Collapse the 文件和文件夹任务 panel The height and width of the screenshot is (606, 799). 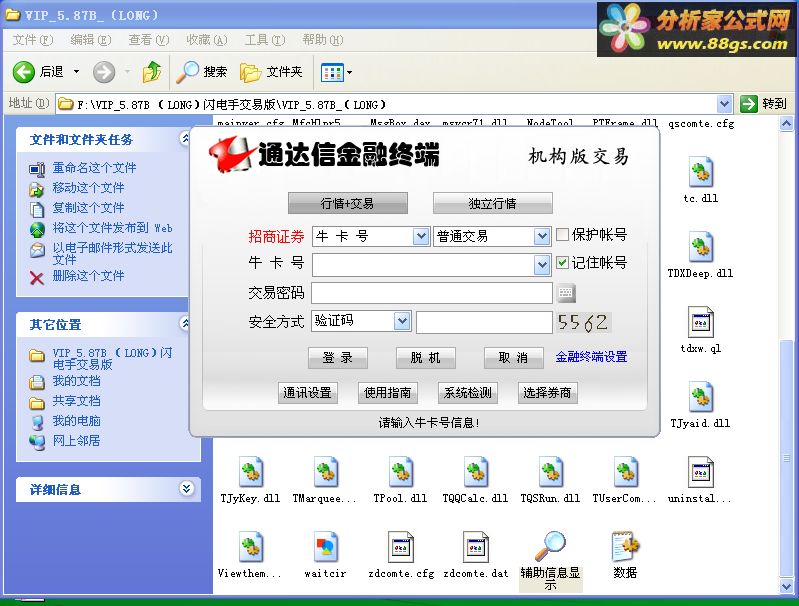(185, 139)
